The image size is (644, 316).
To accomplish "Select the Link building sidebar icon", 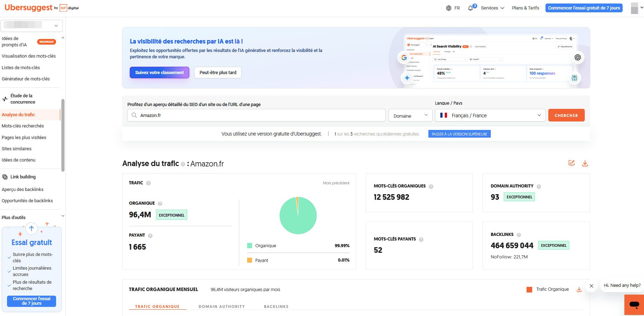I will (x=5, y=177).
